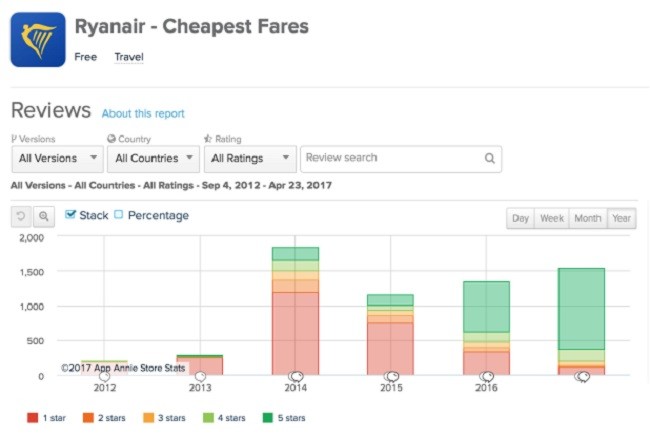Click the 2,000 y-axis label
Image resolution: width=650 pixels, height=441 pixels.
[x=32, y=238]
